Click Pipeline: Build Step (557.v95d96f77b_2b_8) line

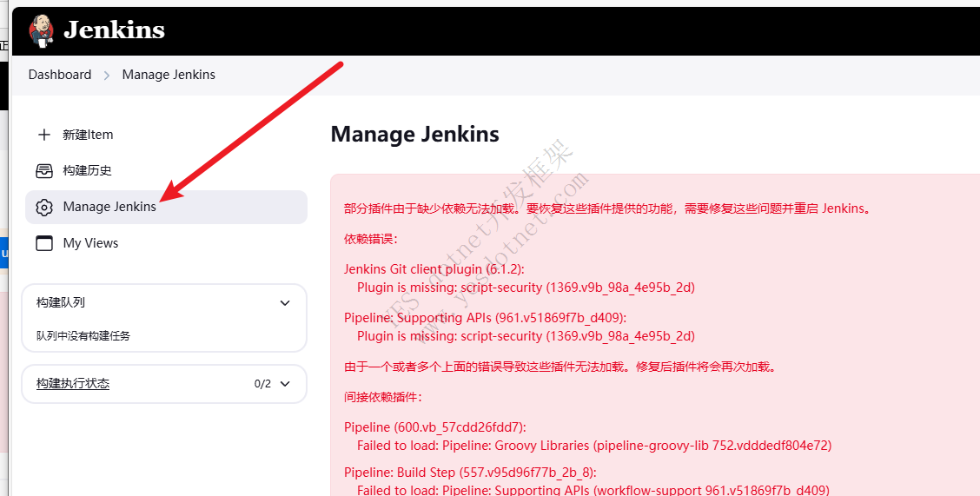click(x=470, y=473)
